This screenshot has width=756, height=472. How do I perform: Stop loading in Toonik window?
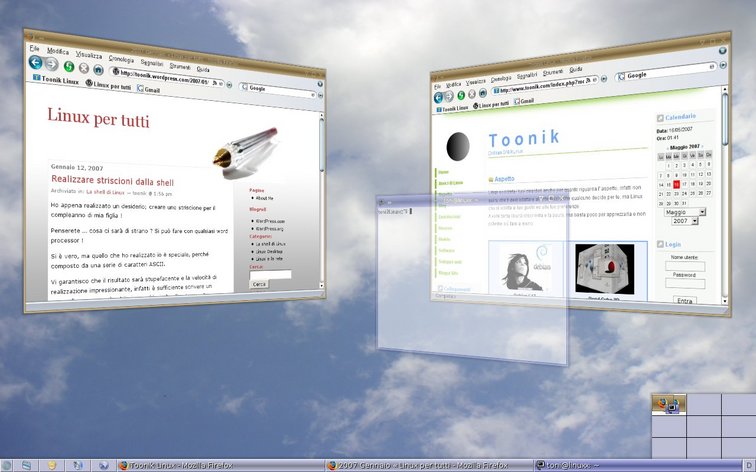[x=472, y=94]
